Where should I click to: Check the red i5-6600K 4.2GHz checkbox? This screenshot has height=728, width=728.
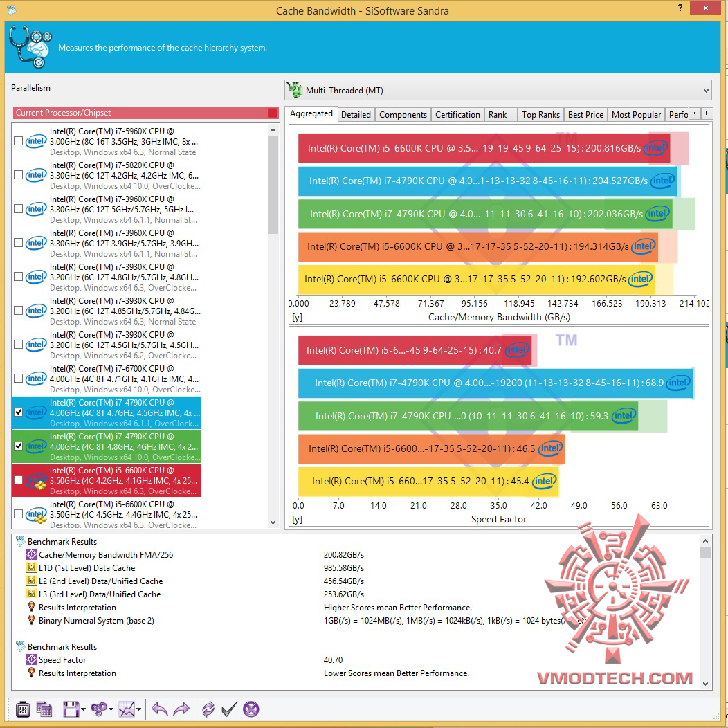click(19, 480)
